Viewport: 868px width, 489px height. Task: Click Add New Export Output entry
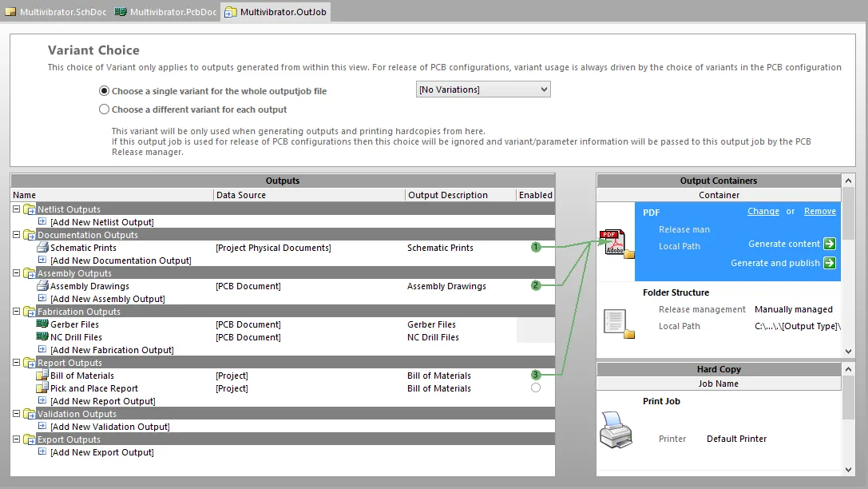pyautogui.click(x=102, y=452)
